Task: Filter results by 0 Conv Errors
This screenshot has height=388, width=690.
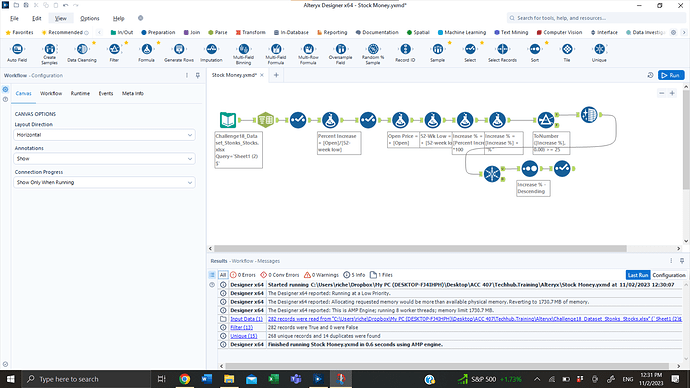Action: pos(280,275)
